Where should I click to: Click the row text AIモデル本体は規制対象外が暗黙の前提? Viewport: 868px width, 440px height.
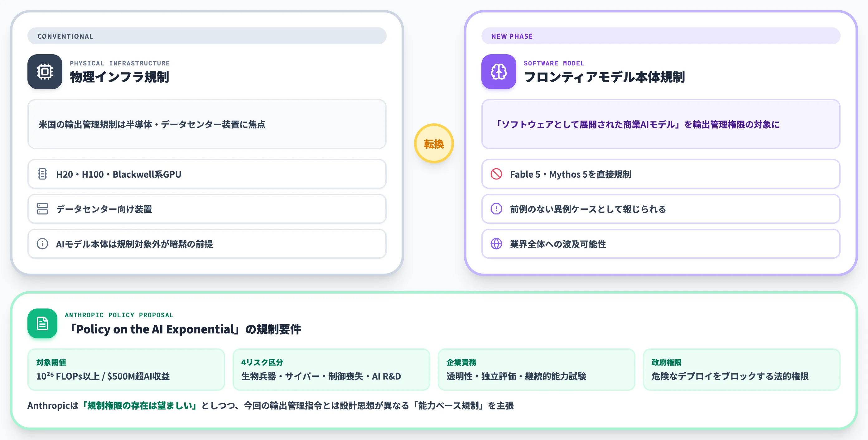[x=134, y=244]
